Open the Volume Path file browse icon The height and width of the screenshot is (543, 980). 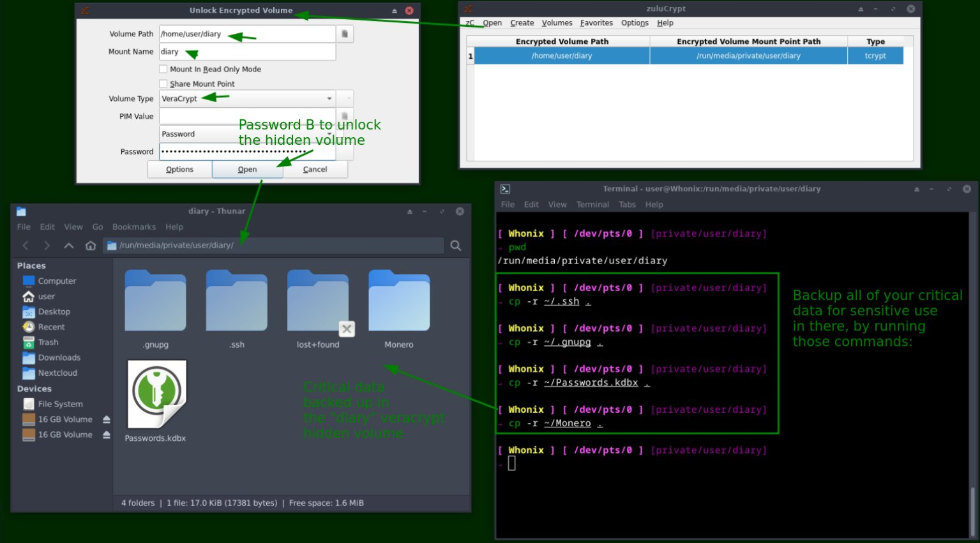click(x=345, y=34)
